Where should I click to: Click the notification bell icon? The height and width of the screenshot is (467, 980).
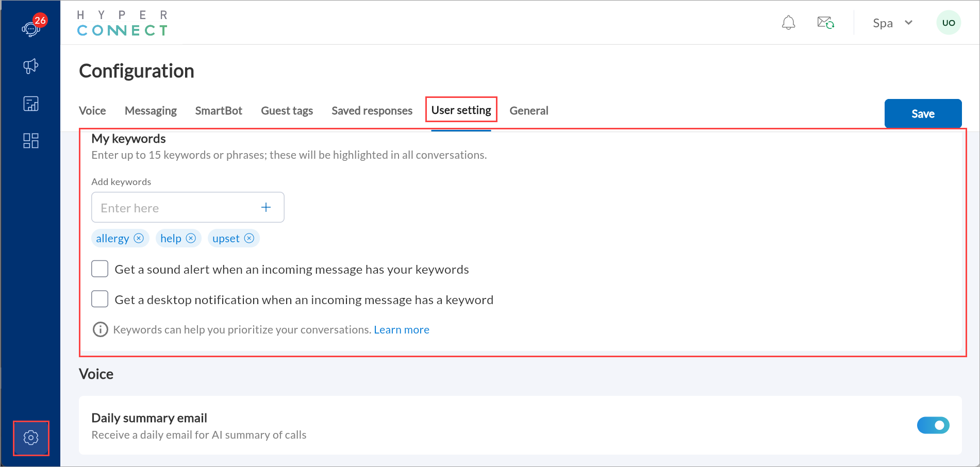click(788, 23)
